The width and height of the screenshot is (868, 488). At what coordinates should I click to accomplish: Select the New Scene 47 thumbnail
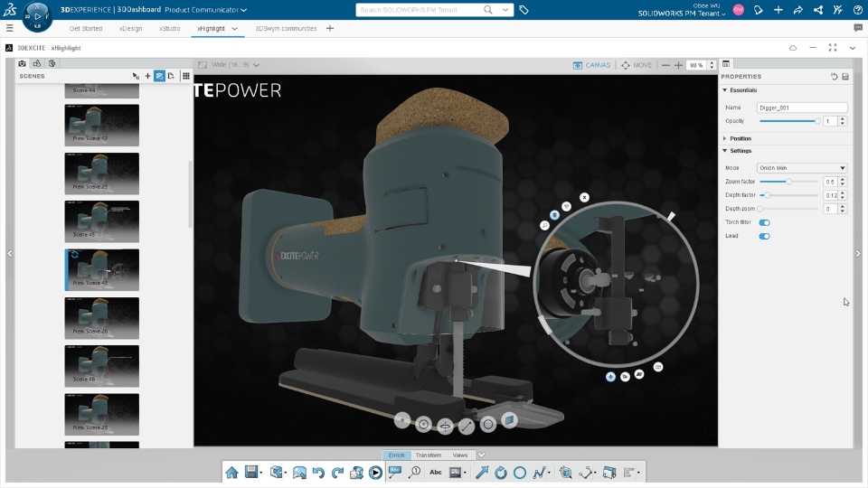102,125
